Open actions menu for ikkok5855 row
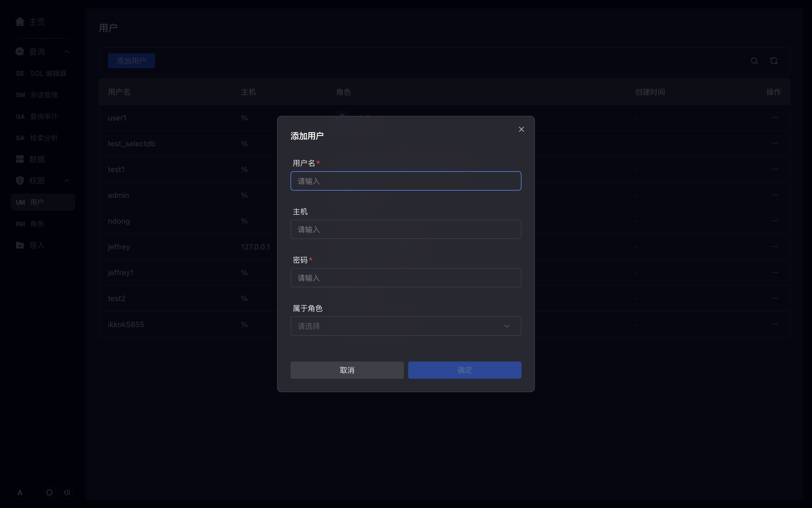This screenshot has width=812, height=508. click(775, 324)
